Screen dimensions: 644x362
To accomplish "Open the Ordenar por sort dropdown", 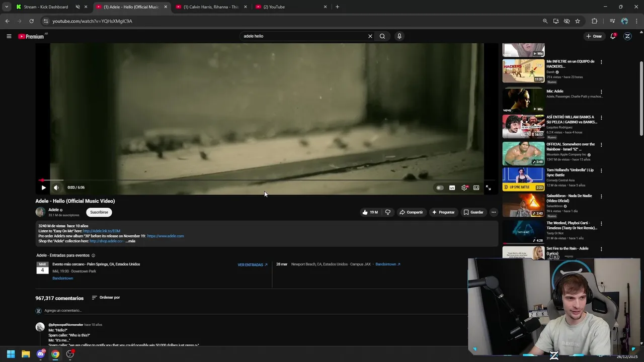I will point(106,298).
